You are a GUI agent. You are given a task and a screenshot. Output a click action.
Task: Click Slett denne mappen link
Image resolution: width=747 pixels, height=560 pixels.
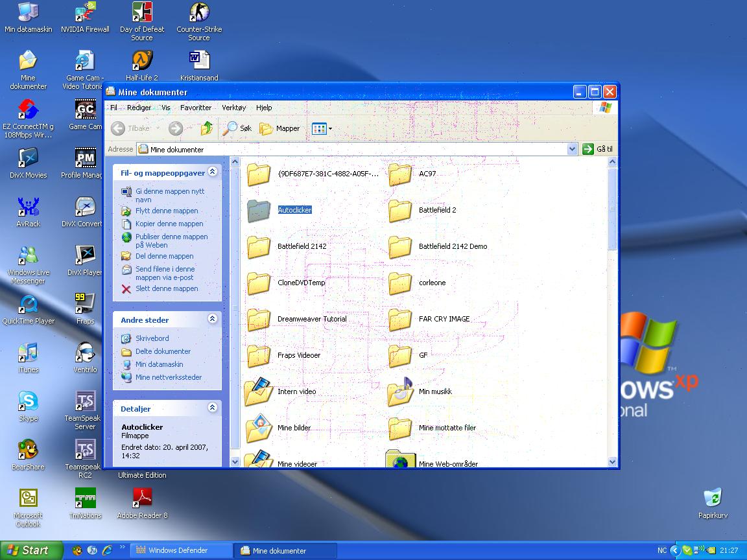coord(166,288)
